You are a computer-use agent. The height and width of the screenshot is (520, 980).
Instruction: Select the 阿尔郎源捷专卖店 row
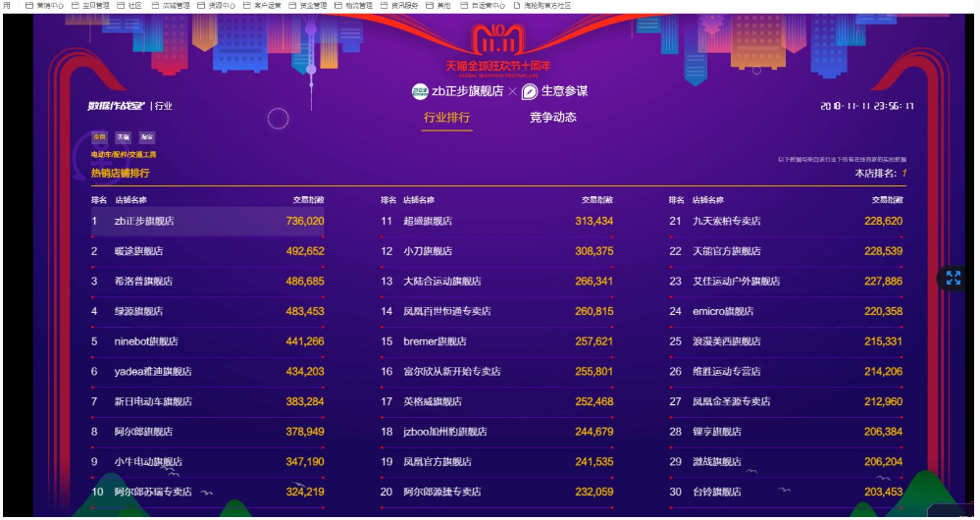tap(497, 492)
